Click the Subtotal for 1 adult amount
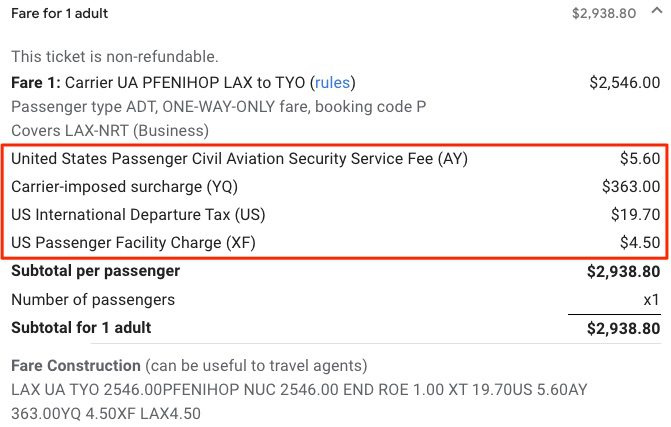The height and width of the screenshot is (427, 671). [x=623, y=328]
